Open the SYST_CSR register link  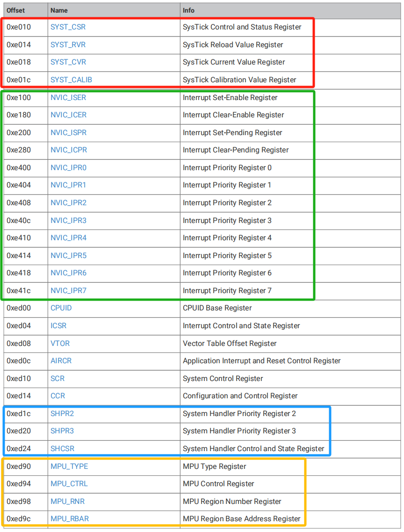[68, 27]
